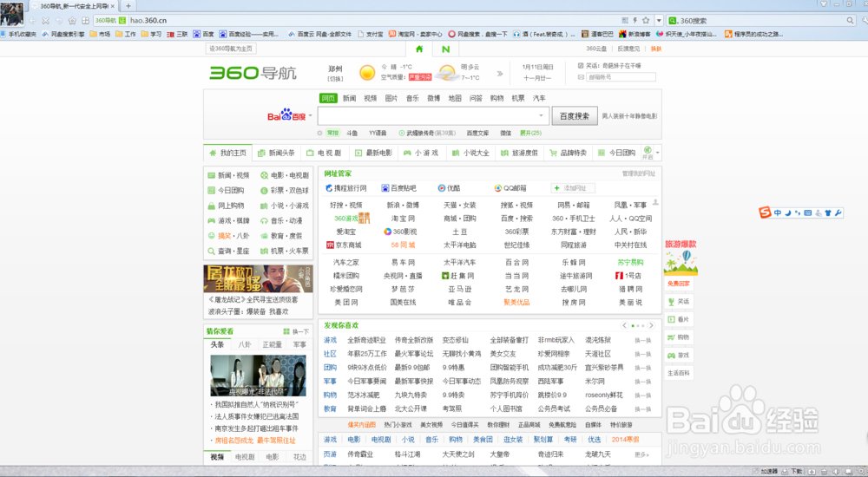The image size is (868, 477).
Task: Open the browser grid icon next to home
Action: click(85, 21)
